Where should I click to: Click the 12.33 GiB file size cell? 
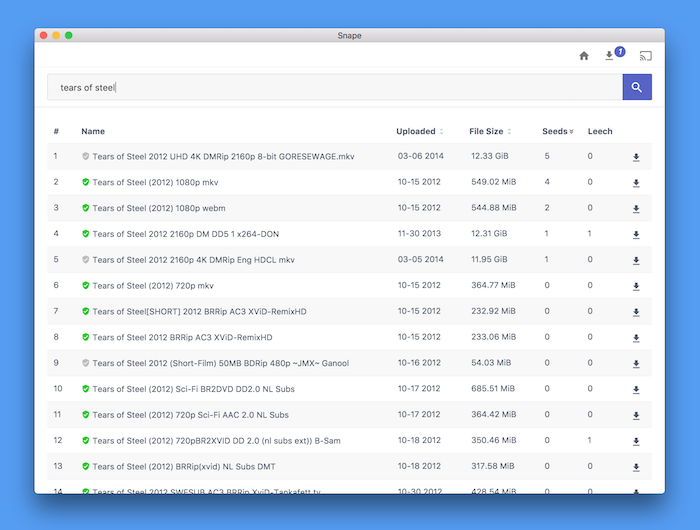pos(490,156)
